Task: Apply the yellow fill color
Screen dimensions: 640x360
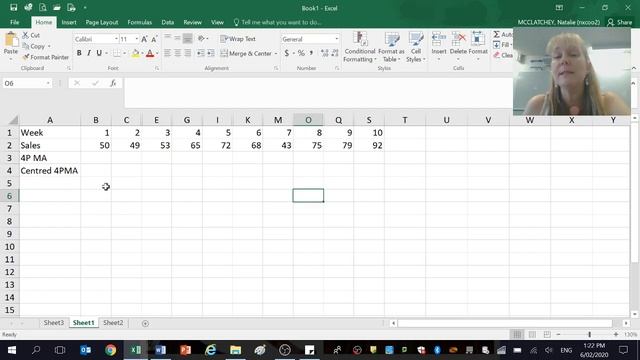Action: pos(135,53)
